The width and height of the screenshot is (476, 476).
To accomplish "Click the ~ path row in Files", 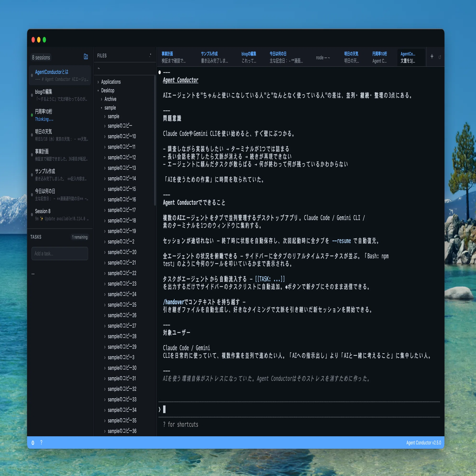I will pos(125,68).
